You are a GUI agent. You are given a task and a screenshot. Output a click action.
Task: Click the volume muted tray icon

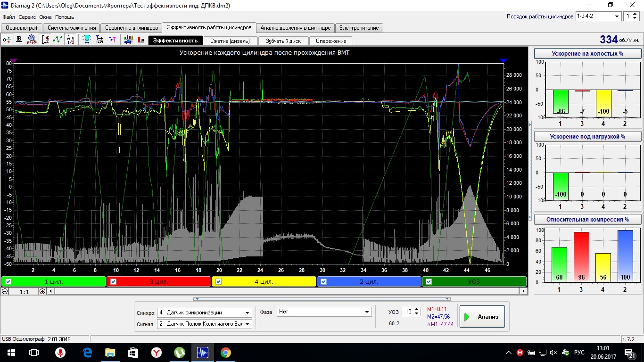[x=553, y=353]
